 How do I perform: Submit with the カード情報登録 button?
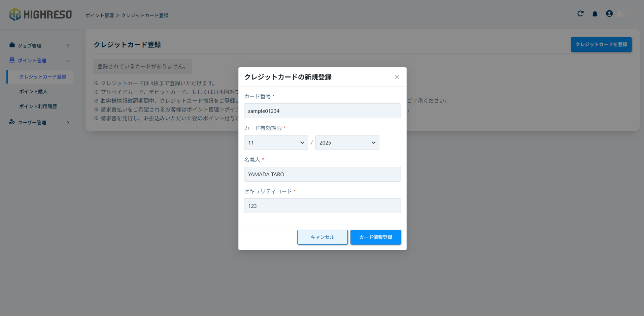(375, 237)
